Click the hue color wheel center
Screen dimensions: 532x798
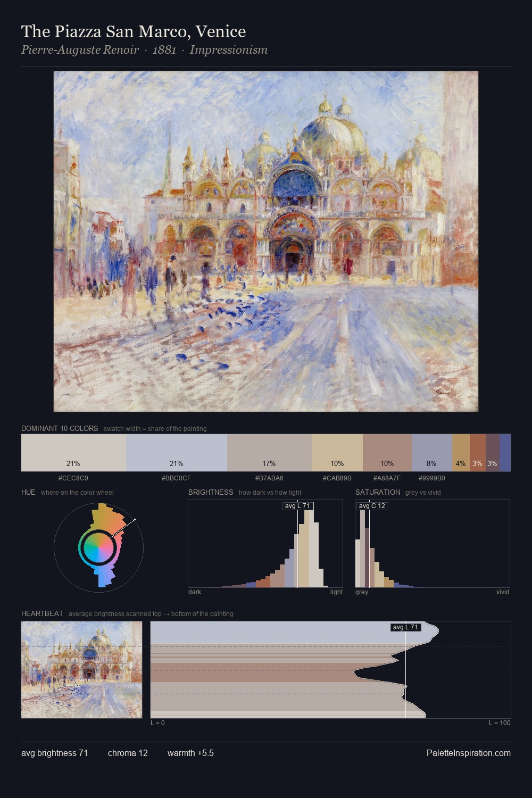point(98,547)
